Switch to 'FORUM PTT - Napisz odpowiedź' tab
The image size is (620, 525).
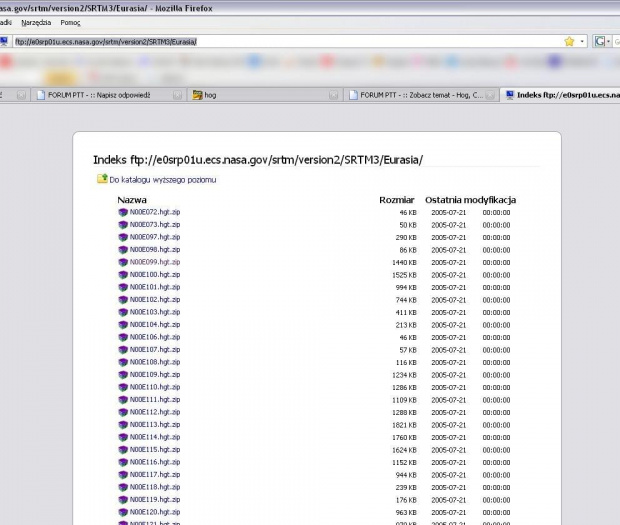tap(100, 96)
